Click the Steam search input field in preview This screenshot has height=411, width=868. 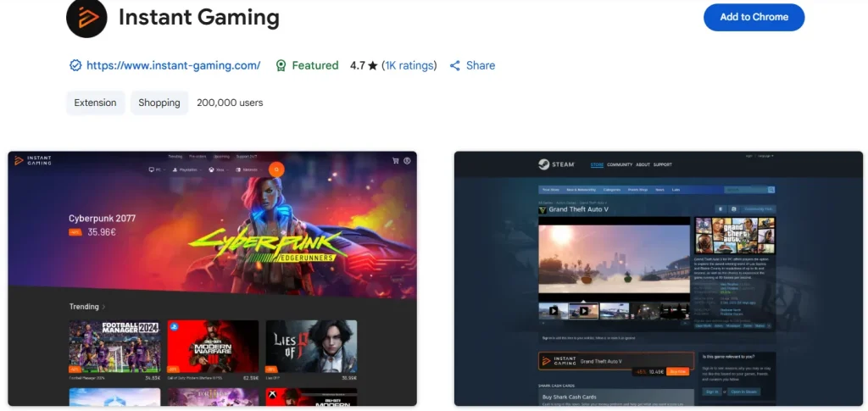[x=745, y=190]
